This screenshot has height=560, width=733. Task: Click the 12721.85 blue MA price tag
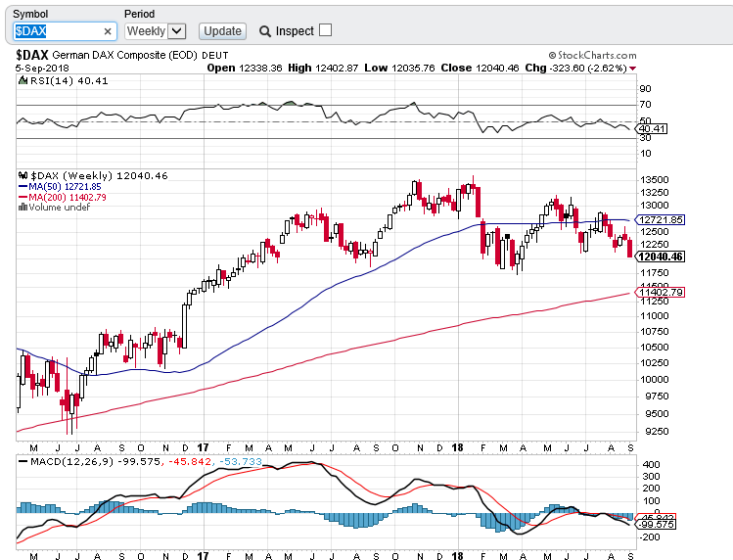click(660, 220)
